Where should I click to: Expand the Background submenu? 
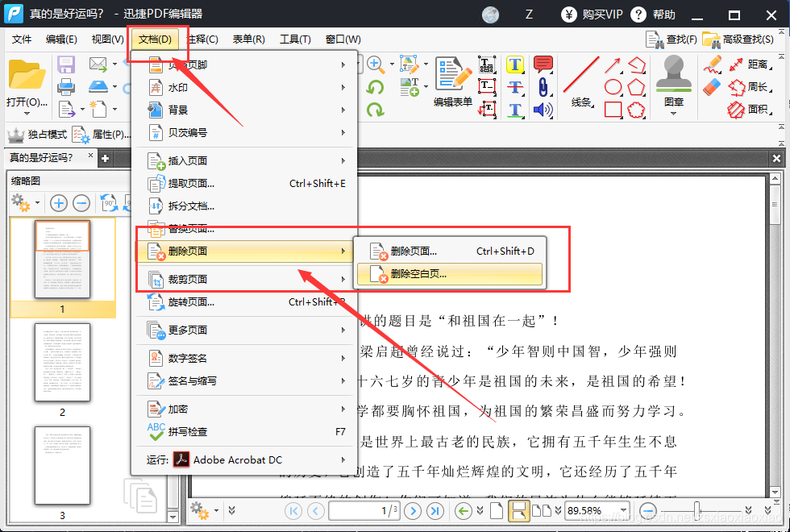tap(243, 110)
